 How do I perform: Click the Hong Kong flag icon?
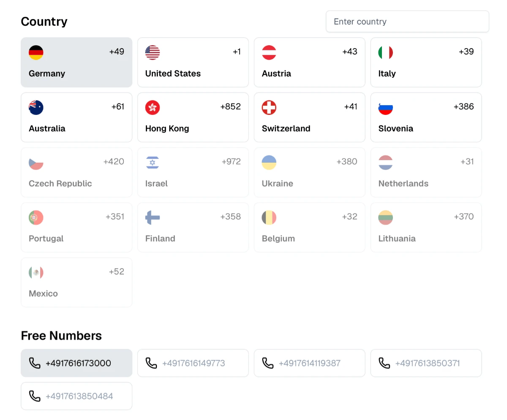pyautogui.click(x=153, y=108)
